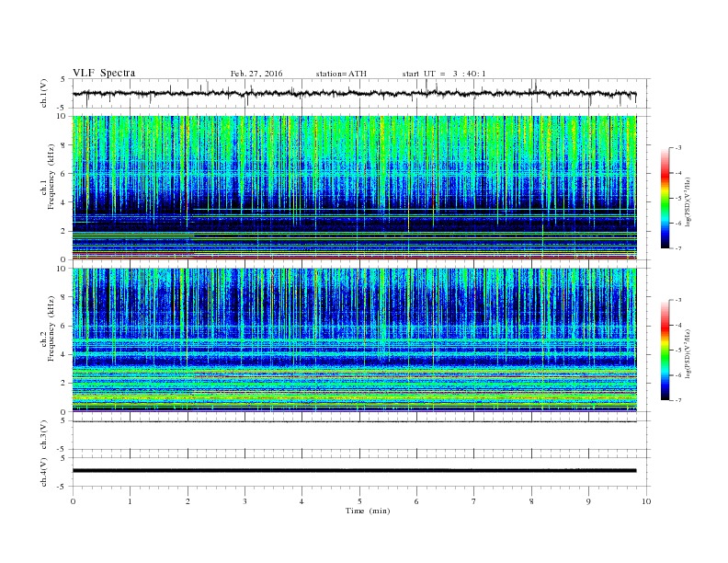Click the "0" tick label on time axis
The height and width of the screenshot is (563, 728).
pos(73,501)
